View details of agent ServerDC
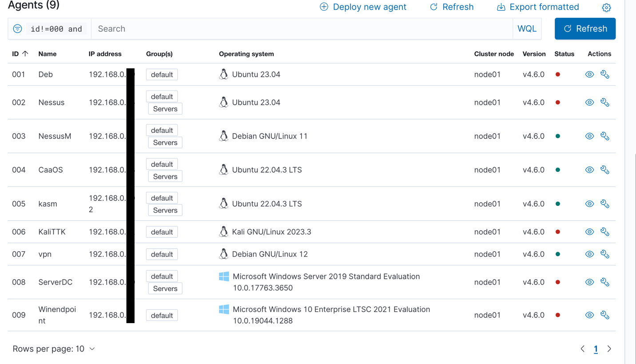This screenshot has width=636, height=364. click(589, 282)
